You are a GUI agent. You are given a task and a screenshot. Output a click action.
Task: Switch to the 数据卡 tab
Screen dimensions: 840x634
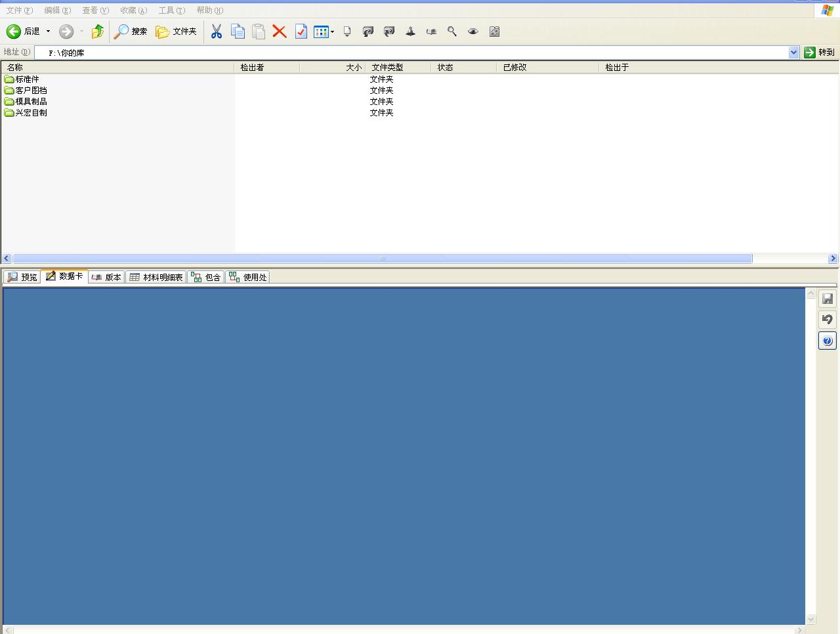pos(64,276)
